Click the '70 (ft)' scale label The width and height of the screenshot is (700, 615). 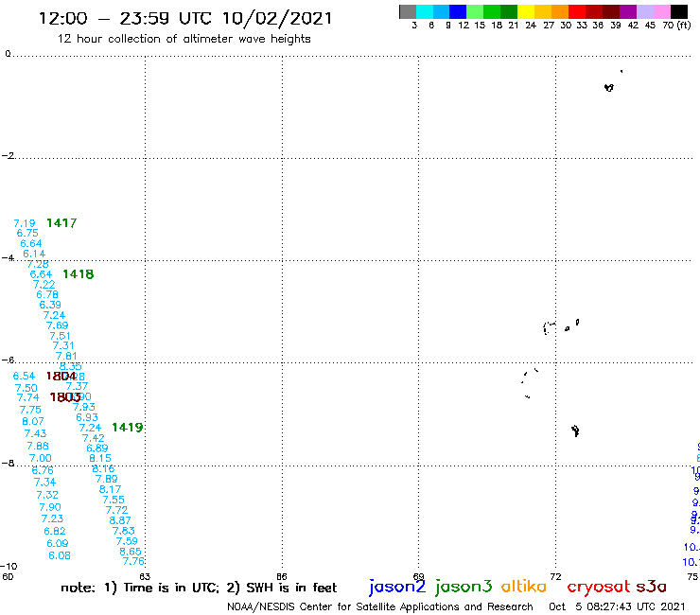tap(676, 26)
